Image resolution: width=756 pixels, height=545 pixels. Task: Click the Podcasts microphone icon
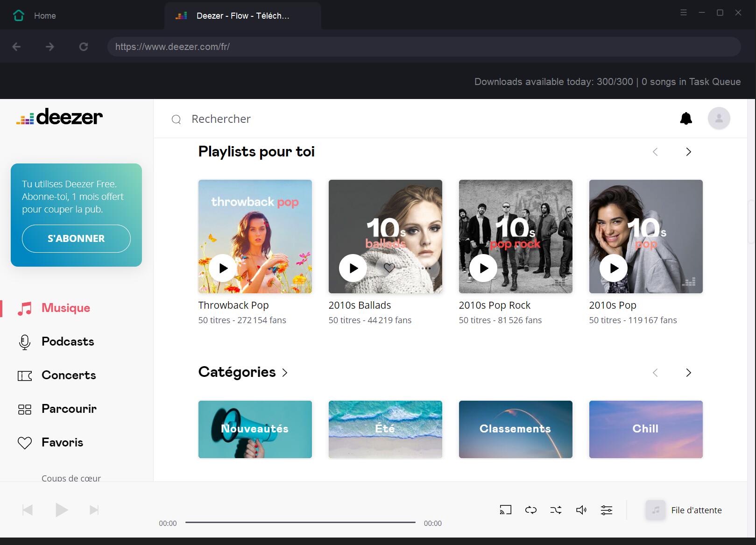(25, 342)
